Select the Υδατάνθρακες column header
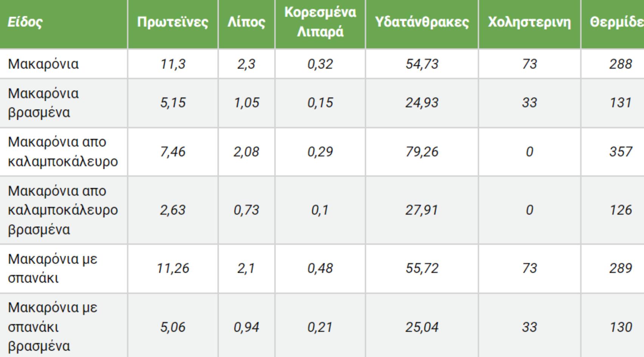Viewport: 644px width, 357px height. click(x=422, y=22)
